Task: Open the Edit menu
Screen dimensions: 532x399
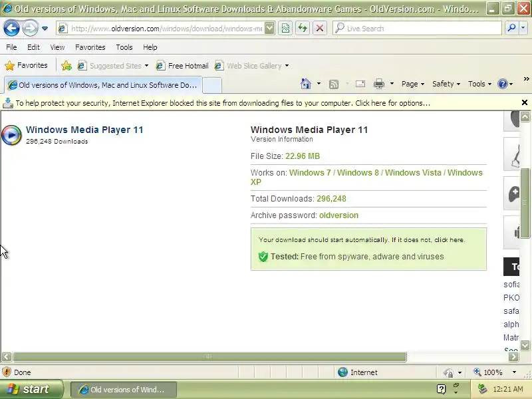Action: tap(33, 47)
